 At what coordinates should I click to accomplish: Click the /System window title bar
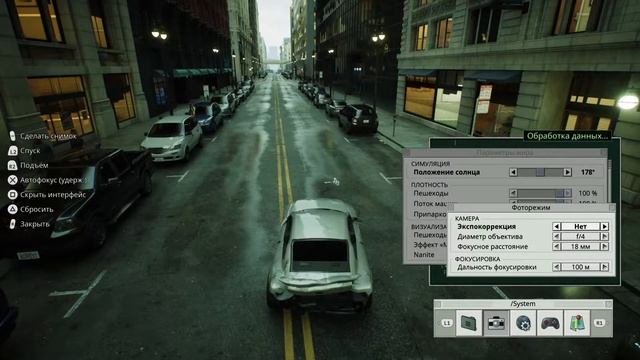523,304
